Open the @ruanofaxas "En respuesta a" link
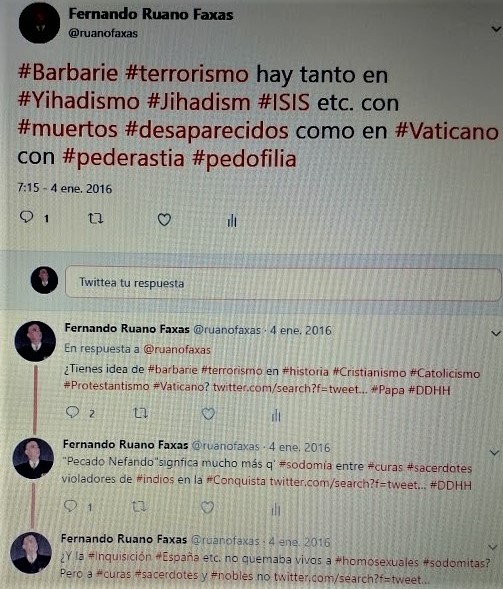 point(177,350)
